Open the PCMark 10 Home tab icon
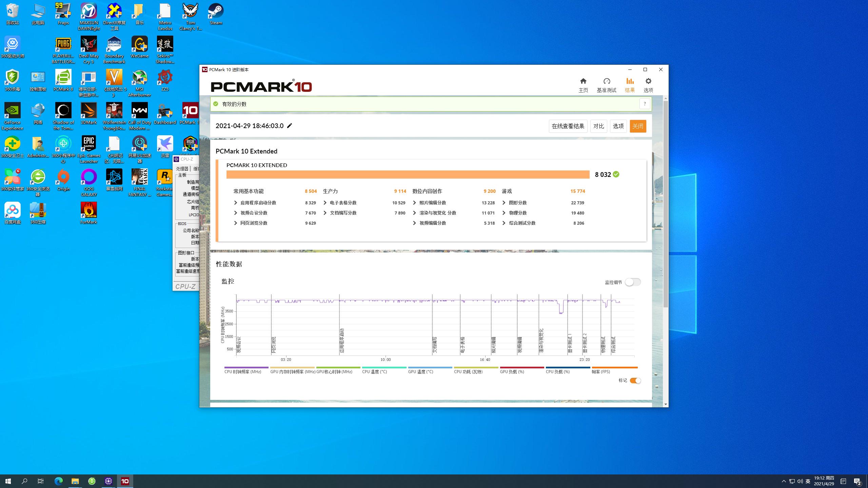Viewport: 868px width, 488px height. click(583, 81)
